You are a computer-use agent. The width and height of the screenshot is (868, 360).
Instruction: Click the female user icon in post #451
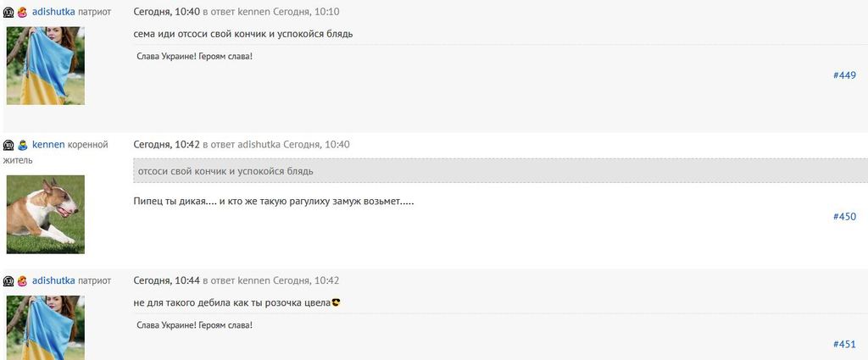coord(23,280)
